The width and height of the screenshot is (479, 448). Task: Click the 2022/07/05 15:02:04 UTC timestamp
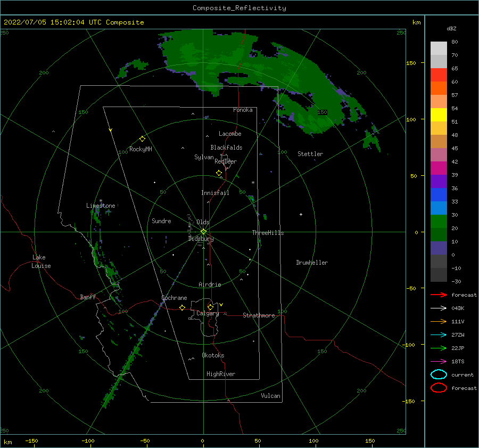pos(74,22)
